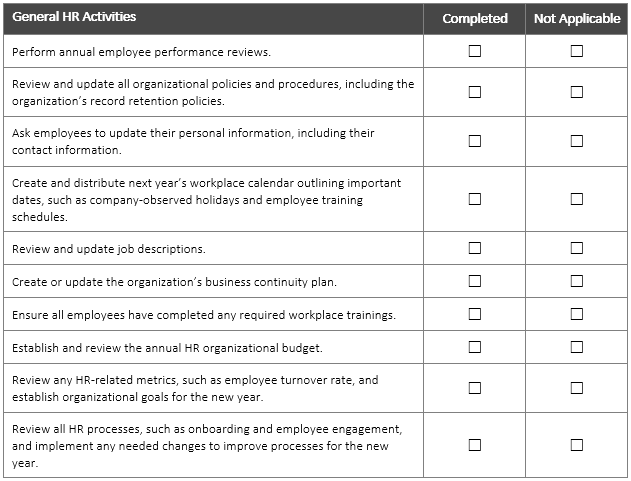Viewport: 631px width, 481px height.
Task: Mark workplace trainings row Not Applicable
Action: coord(577,314)
